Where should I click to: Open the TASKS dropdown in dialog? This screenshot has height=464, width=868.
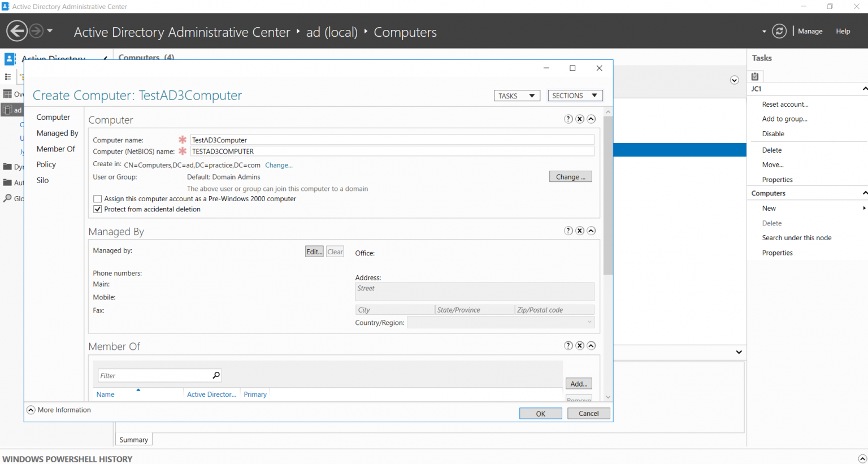tap(517, 96)
